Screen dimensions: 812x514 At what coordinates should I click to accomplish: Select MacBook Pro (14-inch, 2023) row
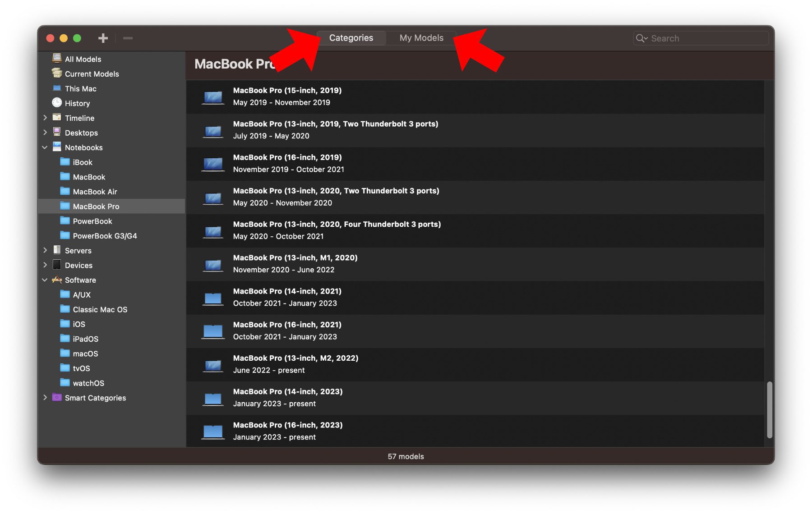click(x=475, y=398)
